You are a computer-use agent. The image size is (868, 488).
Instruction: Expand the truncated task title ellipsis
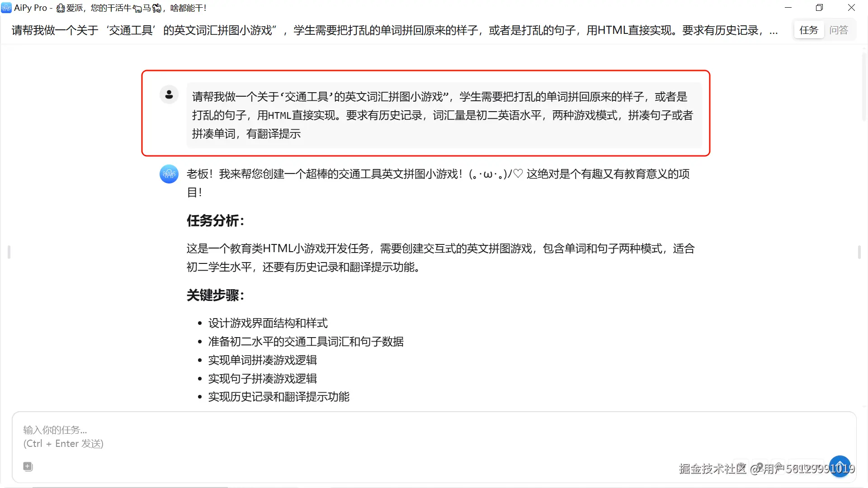pos(774,31)
